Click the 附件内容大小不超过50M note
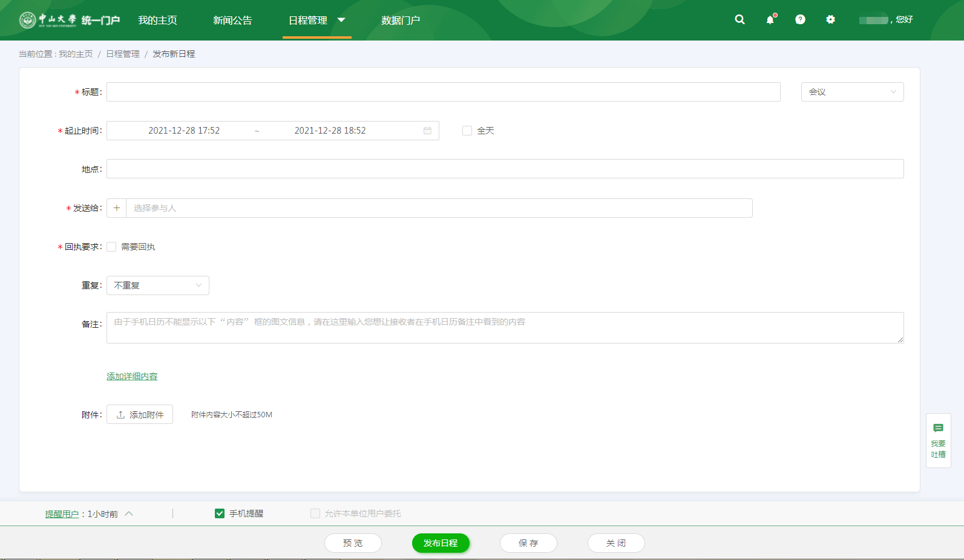Viewport: 964px width, 560px height. tap(232, 415)
